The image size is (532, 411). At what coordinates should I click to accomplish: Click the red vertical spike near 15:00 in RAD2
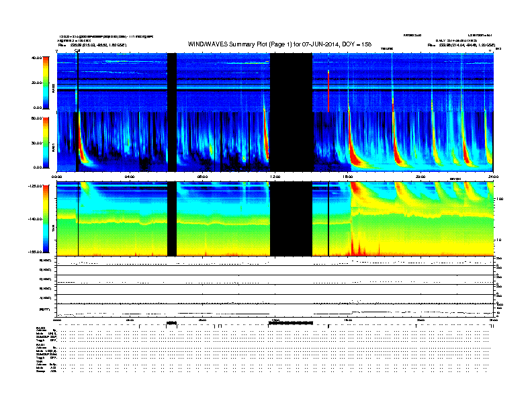328,91
